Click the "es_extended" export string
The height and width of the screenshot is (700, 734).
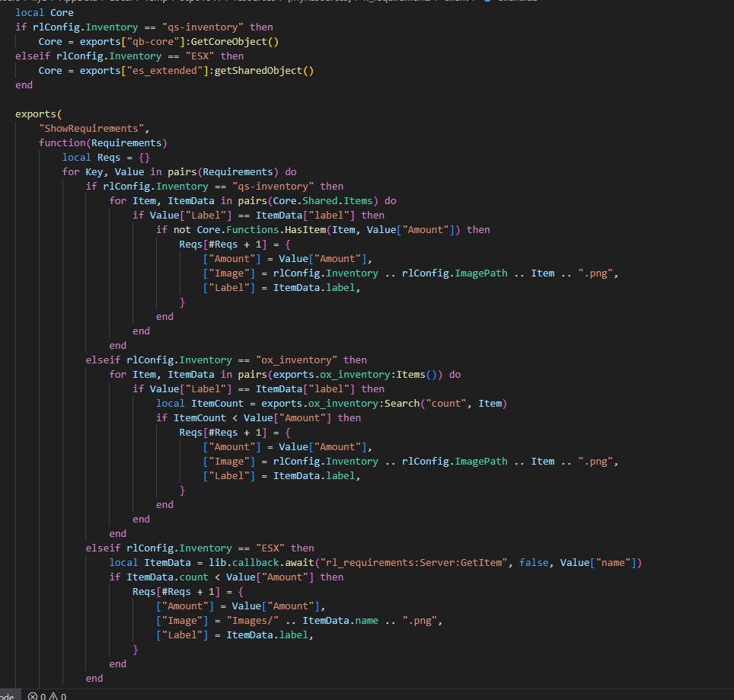(x=164, y=71)
